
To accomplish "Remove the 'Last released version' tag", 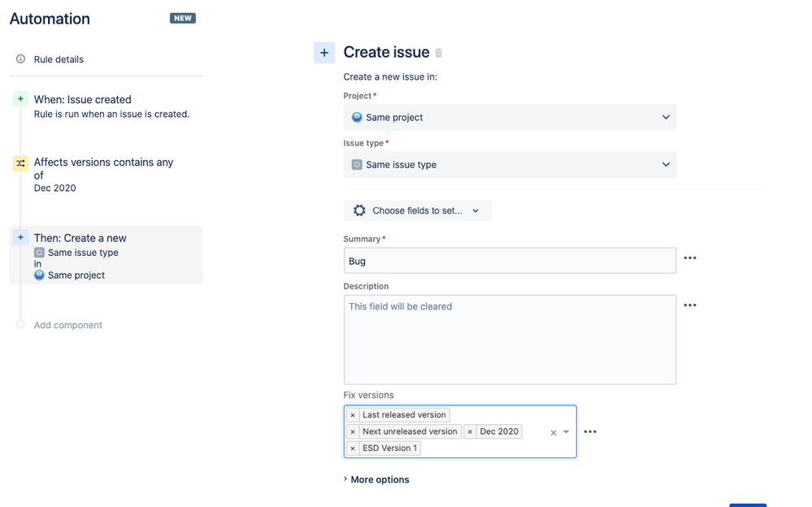I will click(x=353, y=415).
